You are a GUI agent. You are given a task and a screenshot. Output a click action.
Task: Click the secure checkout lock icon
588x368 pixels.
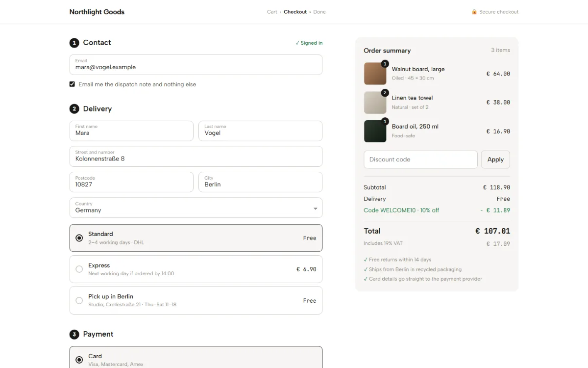coord(474,12)
